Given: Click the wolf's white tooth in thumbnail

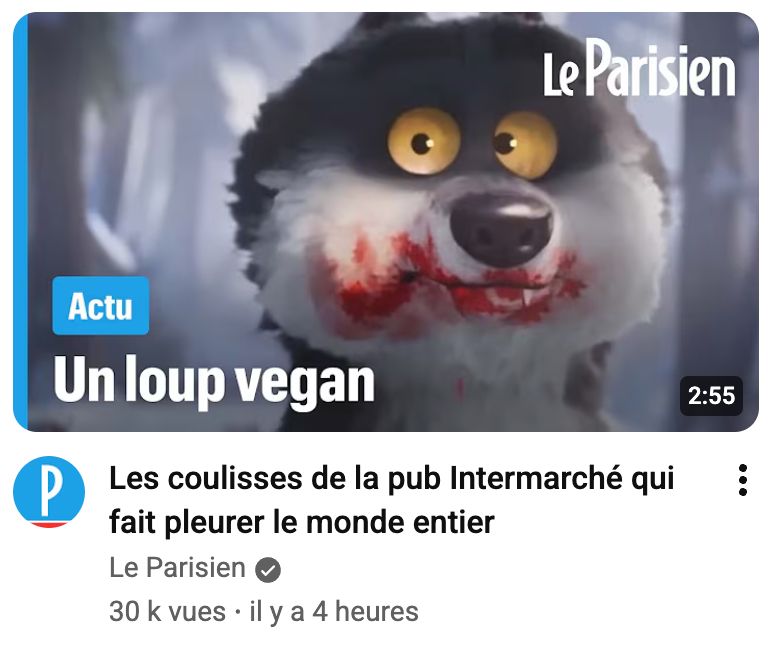Looking at the screenshot, I should 529,297.
